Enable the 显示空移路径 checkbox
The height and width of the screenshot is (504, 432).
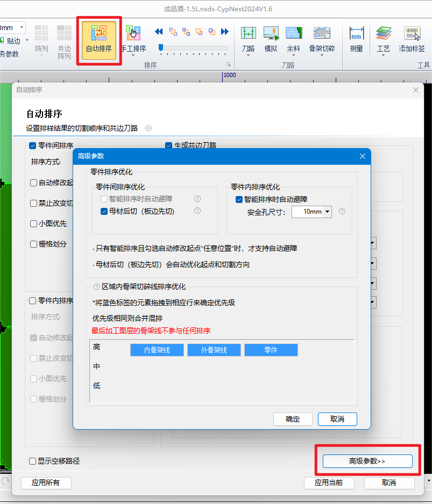(32, 461)
